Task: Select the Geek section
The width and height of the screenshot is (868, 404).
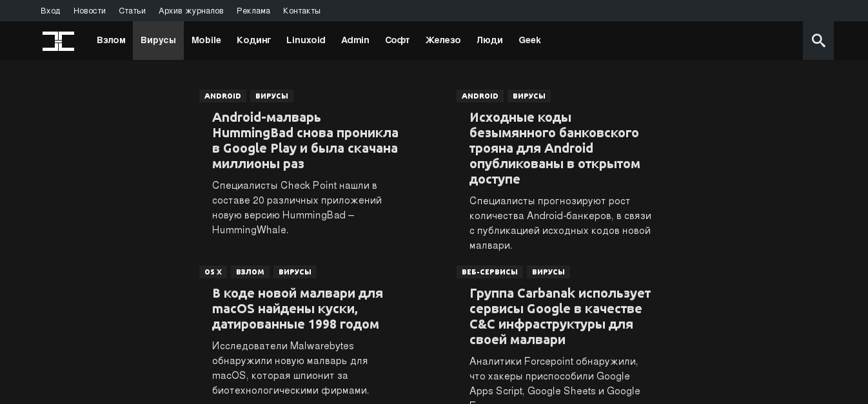Action: (529, 40)
